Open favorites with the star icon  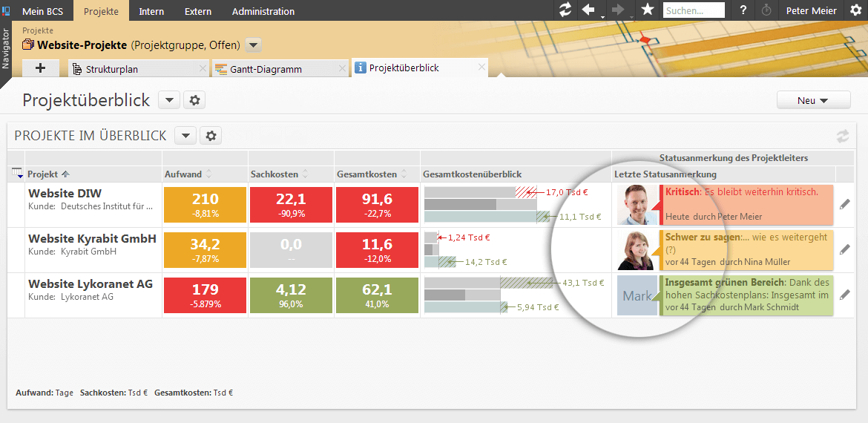click(647, 10)
